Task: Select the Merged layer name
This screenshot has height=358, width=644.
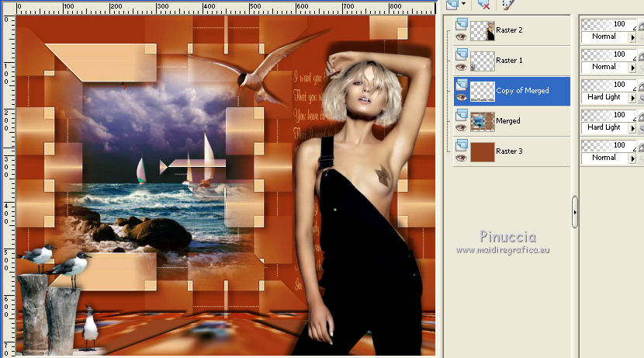Action: [x=508, y=121]
